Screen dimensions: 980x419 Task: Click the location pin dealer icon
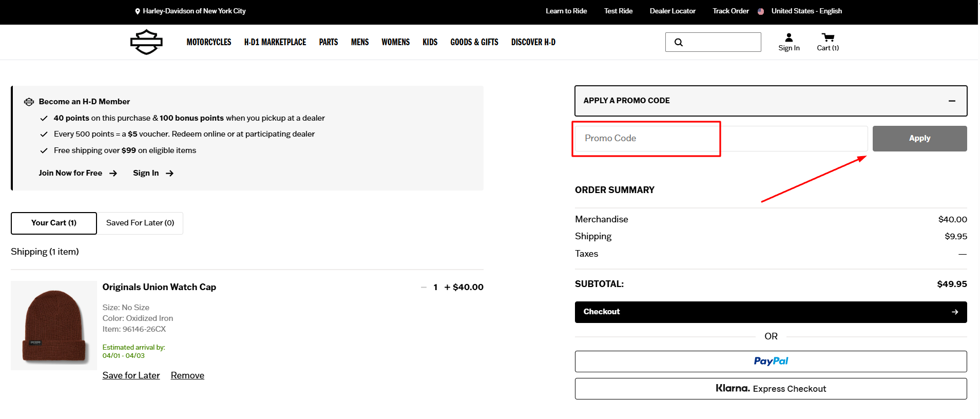click(137, 11)
